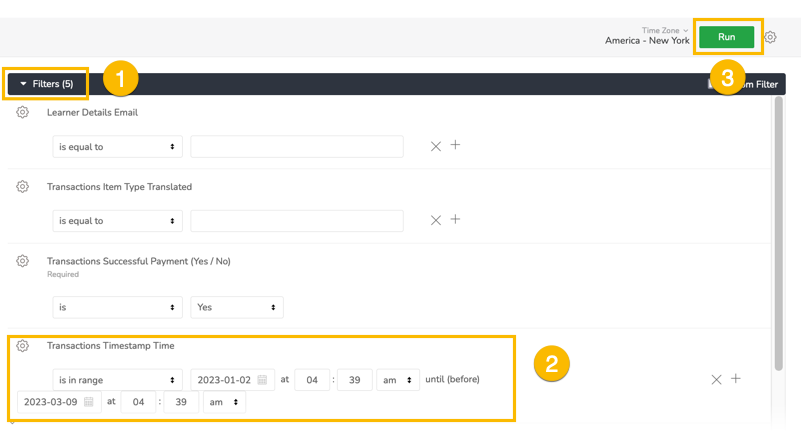Click Transactions Item Type Translated label
Screen dimensions: 801x433
coord(120,187)
